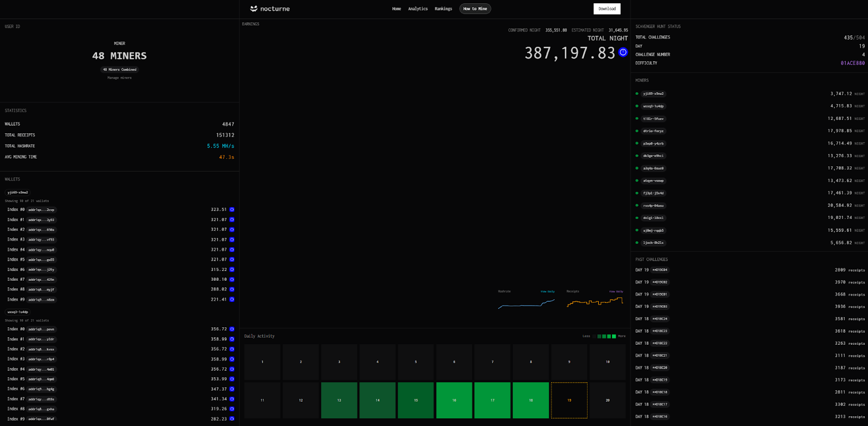868x426 pixels.
Task: Click the blue NIGHT token icon beside total
Action: click(x=623, y=53)
